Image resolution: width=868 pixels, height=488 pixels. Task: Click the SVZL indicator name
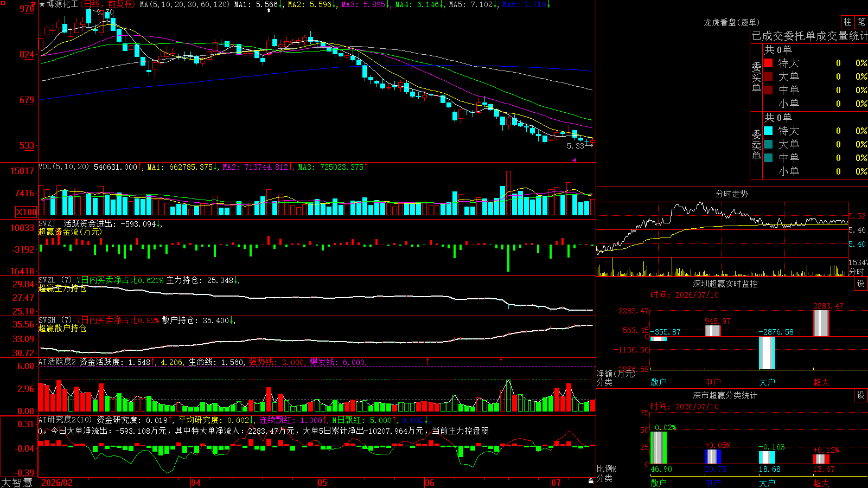[x=47, y=280]
